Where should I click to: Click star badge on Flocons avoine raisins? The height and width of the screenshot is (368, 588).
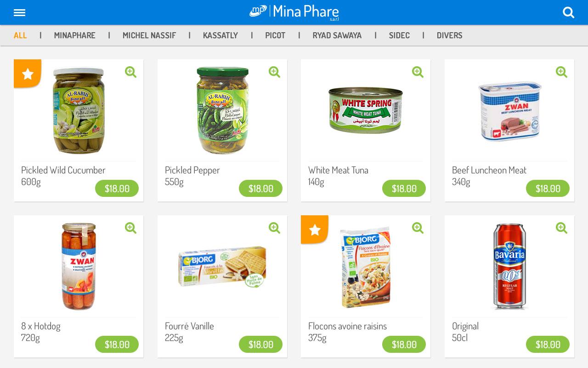point(315,229)
